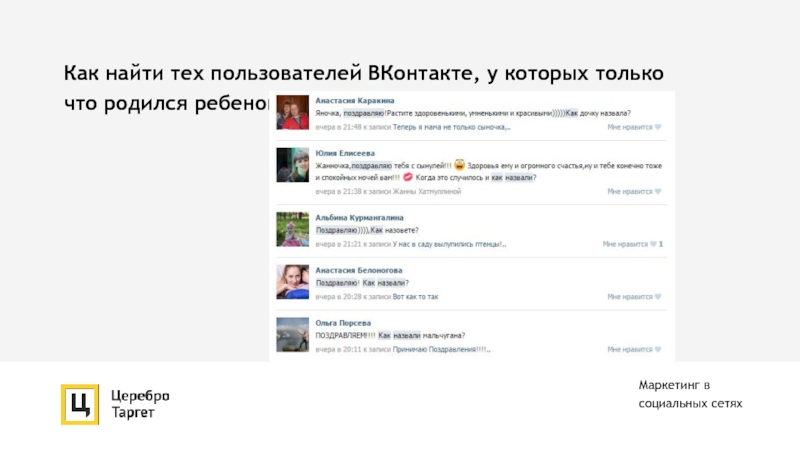The width and height of the screenshot is (800, 450).
Task: Open Альбина Курмангалина's profile name link
Action: pyautogui.click(x=359, y=217)
